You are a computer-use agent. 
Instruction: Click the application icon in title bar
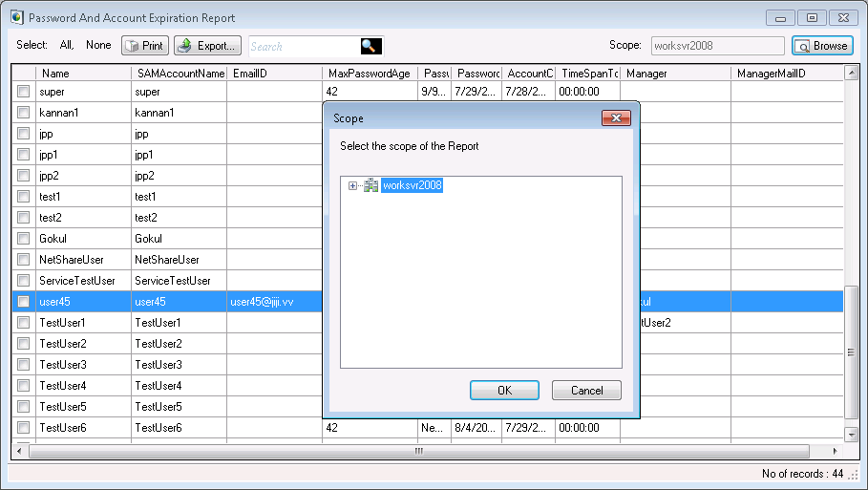coord(16,17)
